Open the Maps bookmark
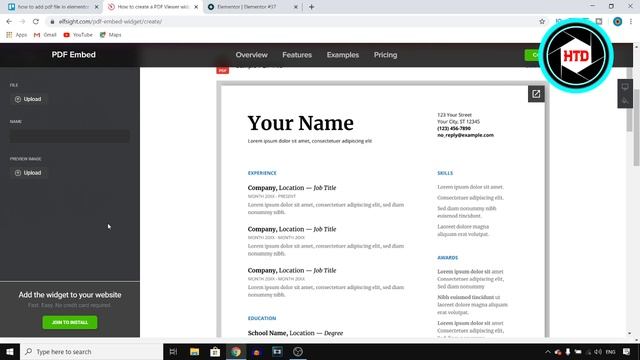The width and height of the screenshot is (640, 360). coord(111,35)
